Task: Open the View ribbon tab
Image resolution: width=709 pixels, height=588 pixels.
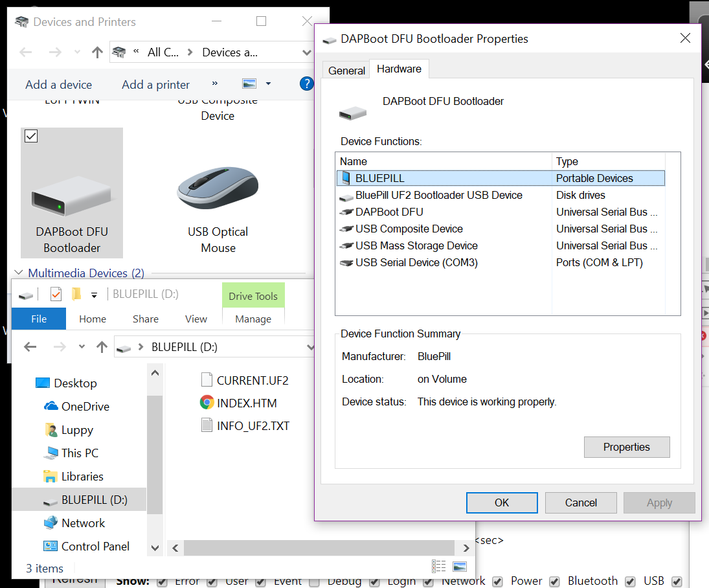Action: [196, 319]
